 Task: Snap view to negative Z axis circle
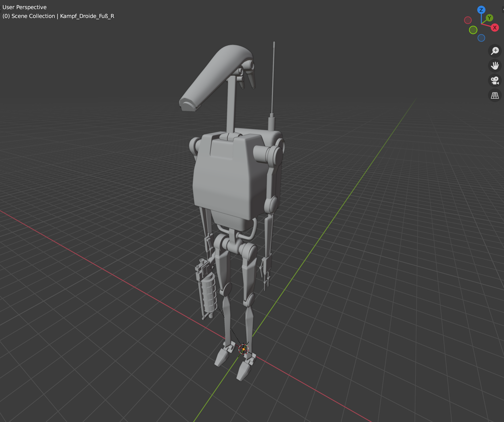click(x=481, y=38)
